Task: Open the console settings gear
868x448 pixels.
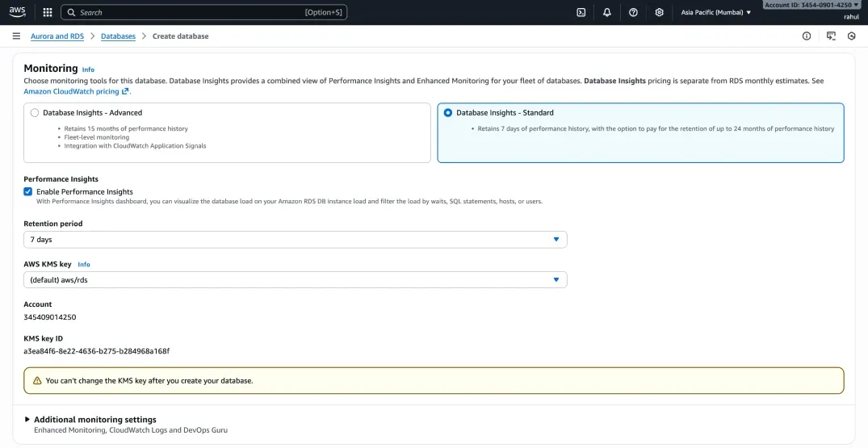Action: click(659, 12)
